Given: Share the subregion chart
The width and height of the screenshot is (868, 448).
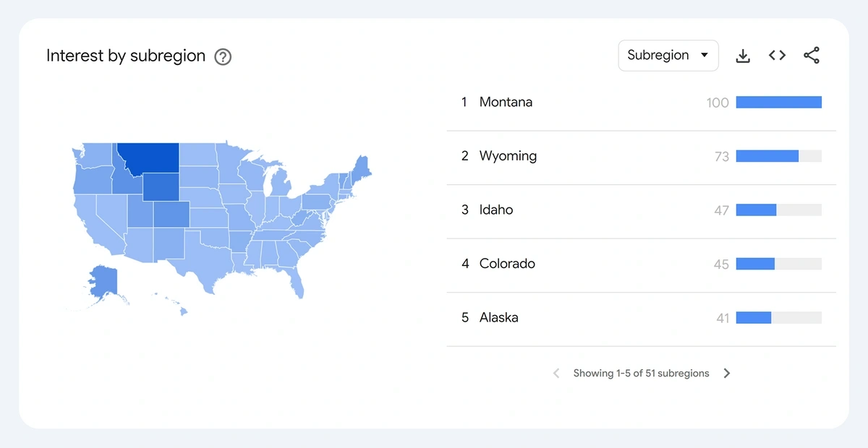Looking at the screenshot, I should pyautogui.click(x=812, y=56).
